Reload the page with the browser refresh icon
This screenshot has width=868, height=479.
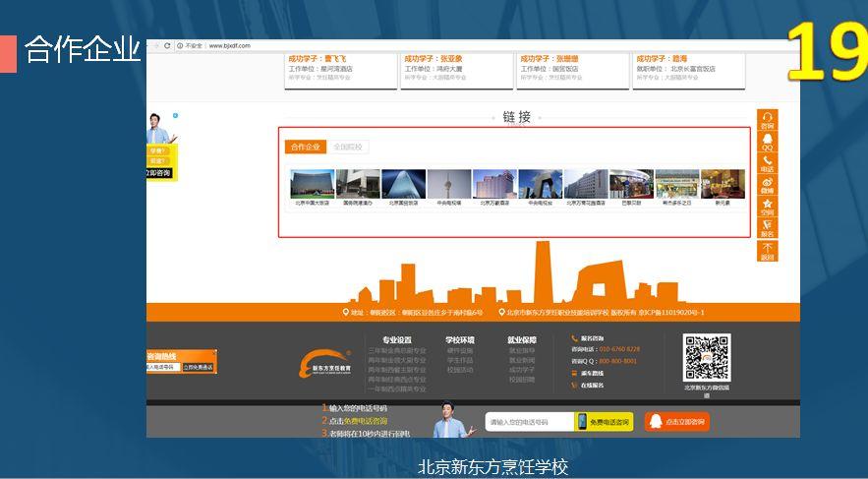pyautogui.click(x=167, y=45)
